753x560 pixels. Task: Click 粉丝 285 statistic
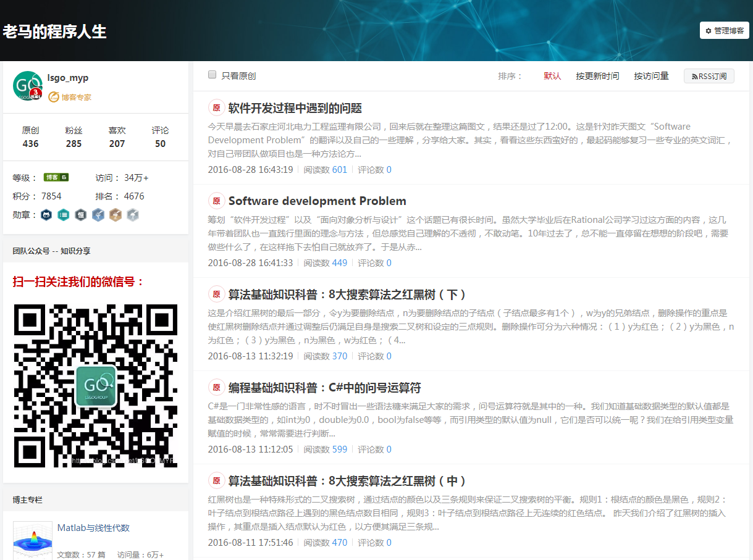pyautogui.click(x=74, y=137)
